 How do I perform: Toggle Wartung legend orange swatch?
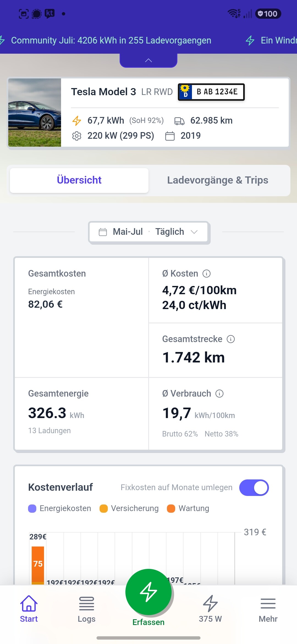click(171, 509)
